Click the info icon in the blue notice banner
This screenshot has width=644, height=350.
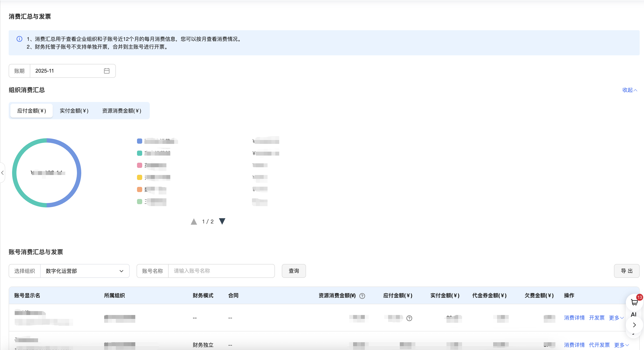click(x=19, y=39)
